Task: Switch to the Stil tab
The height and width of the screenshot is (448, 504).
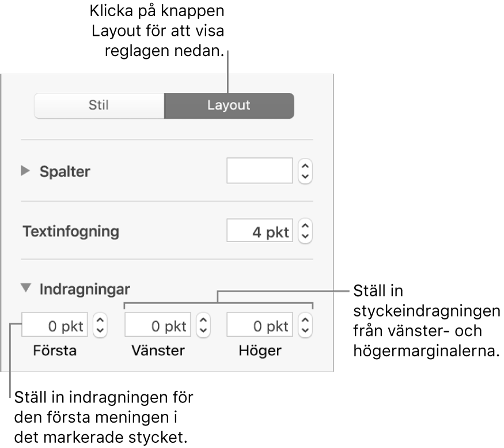Action: pos(99,106)
